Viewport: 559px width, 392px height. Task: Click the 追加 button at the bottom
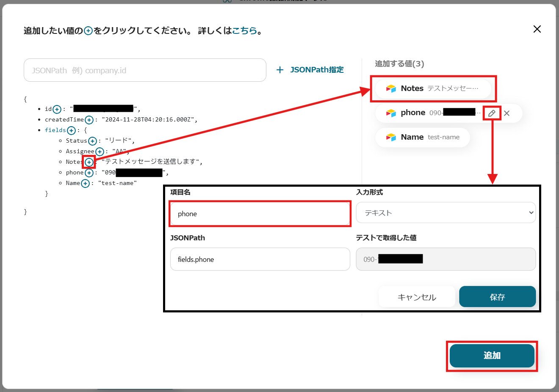492,356
